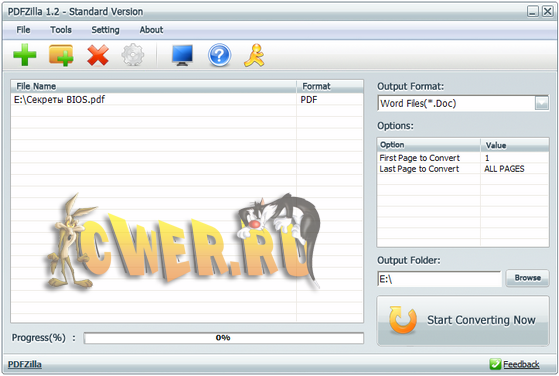Open the Tools menu

click(x=61, y=30)
